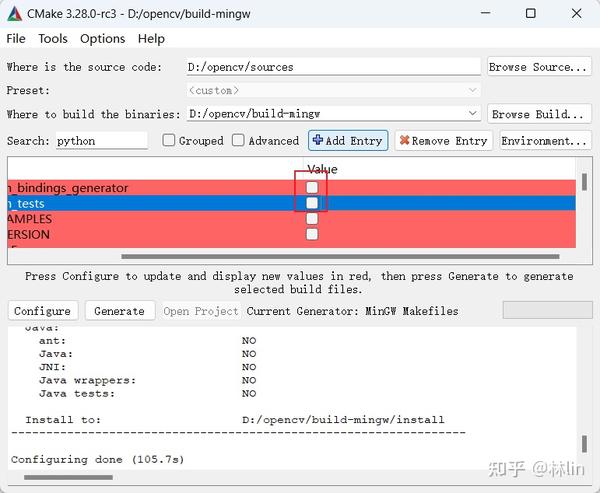The width and height of the screenshot is (600, 493).
Task: Click the blue plus Add Entry icon
Action: 318,140
